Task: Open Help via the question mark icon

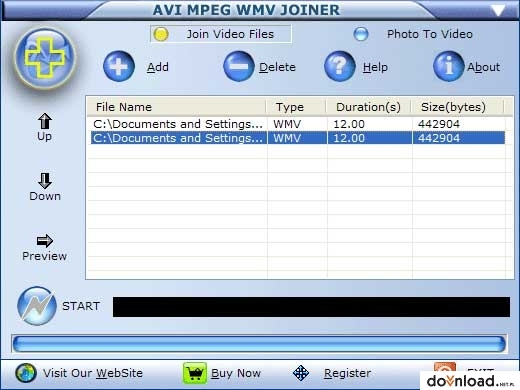Action: pos(340,66)
